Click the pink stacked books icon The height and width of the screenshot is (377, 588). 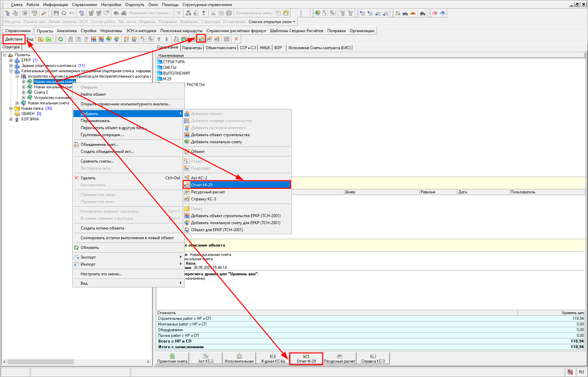click(x=435, y=13)
